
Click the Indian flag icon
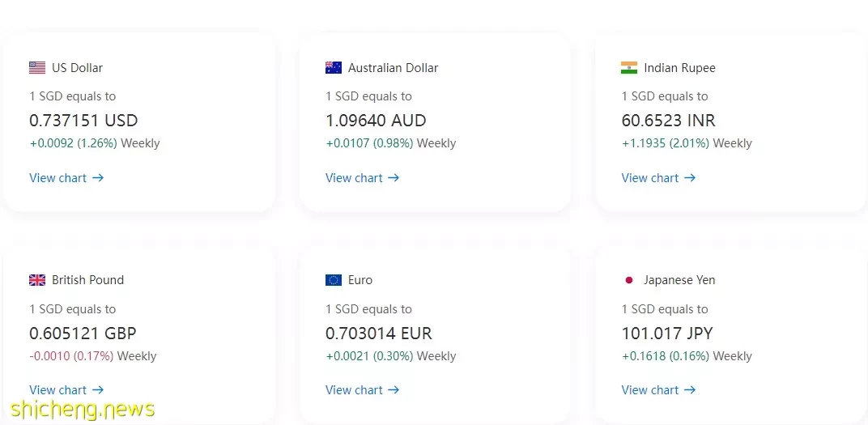pos(629,67)
